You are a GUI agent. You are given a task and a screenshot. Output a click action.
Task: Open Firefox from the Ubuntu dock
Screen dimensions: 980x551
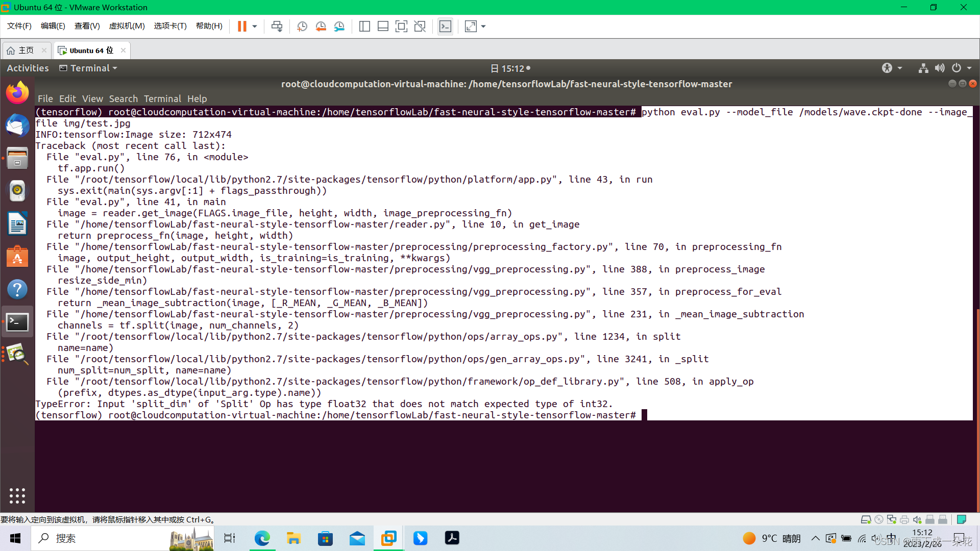click(x=17, y=93)
